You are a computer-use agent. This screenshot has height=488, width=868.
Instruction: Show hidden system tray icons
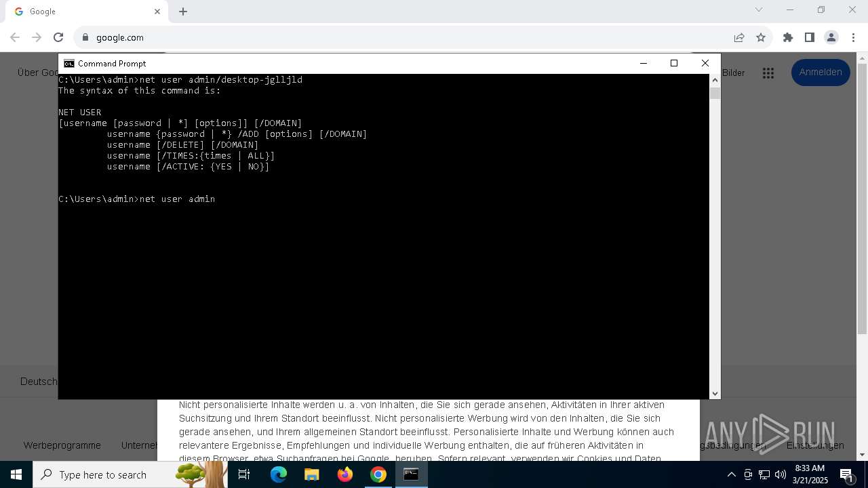[731, 474]
